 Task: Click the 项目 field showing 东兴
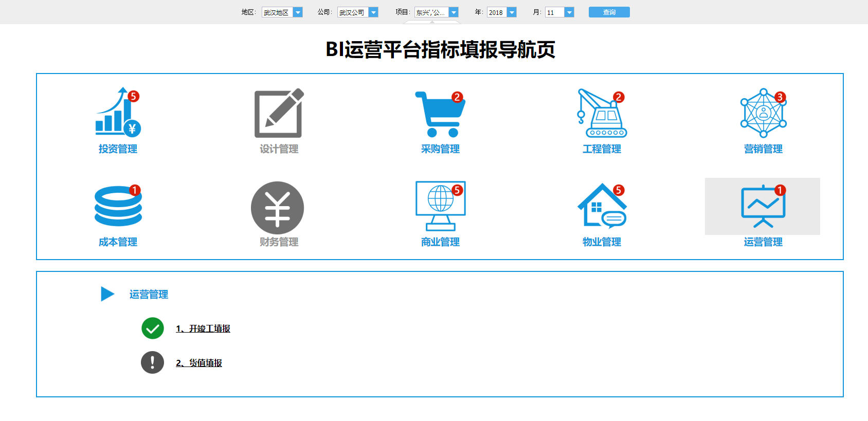click(x=432, y=12)
